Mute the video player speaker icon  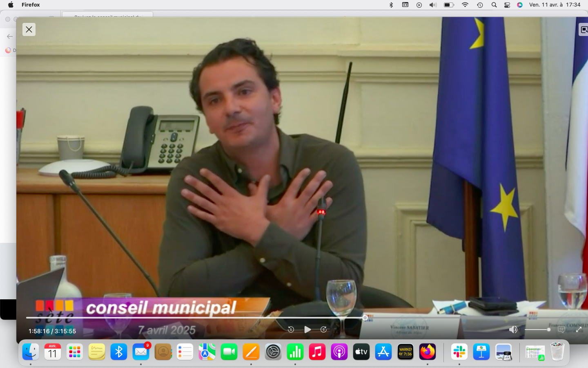[513, 330]
